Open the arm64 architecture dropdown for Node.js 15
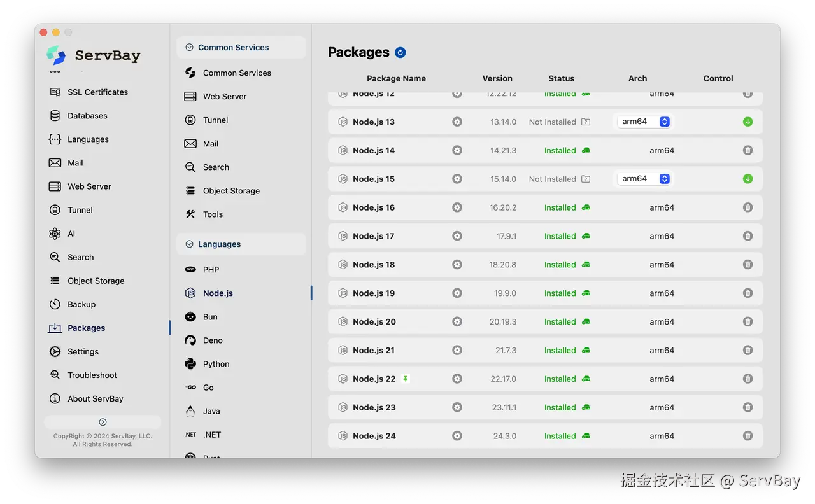Image resolution: width=815 pixels, height=504 pixels. pyautogui.click(x=645, y=179)
